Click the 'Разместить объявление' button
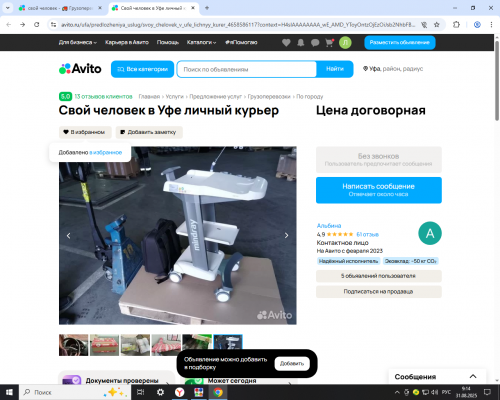The image size is (500, 400). coord(400,42)
